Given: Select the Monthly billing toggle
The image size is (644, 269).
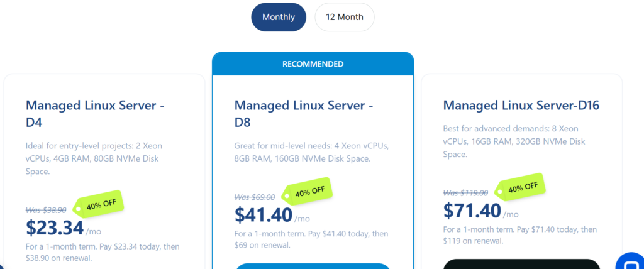Looking at the screenshot, I should tap(279, 17).
